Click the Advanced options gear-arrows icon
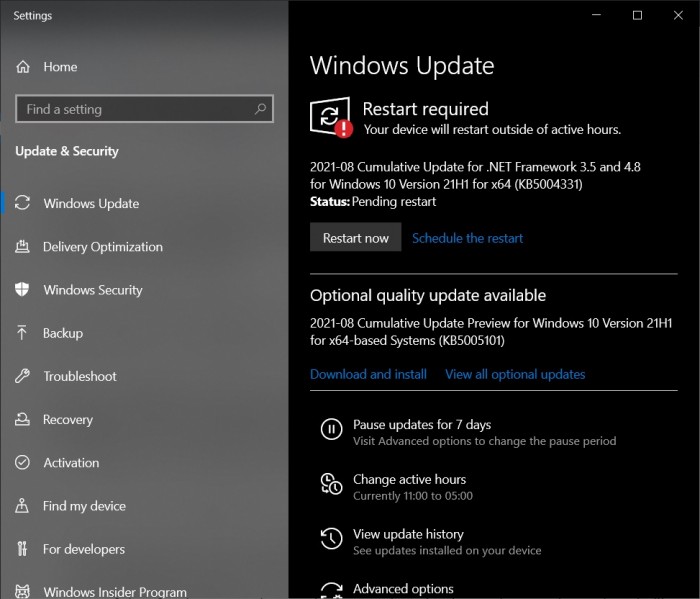The width and height of the screenshot is (700, 599). [331, 590]
